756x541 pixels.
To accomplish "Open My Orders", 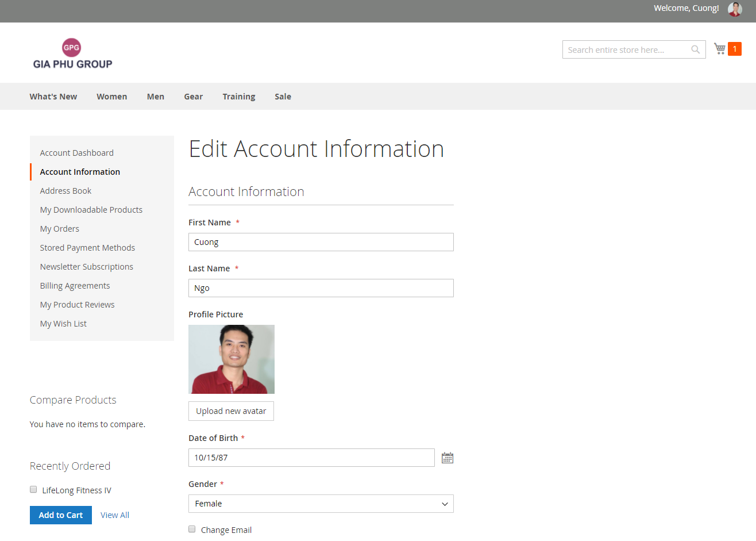I will [60, 229].
